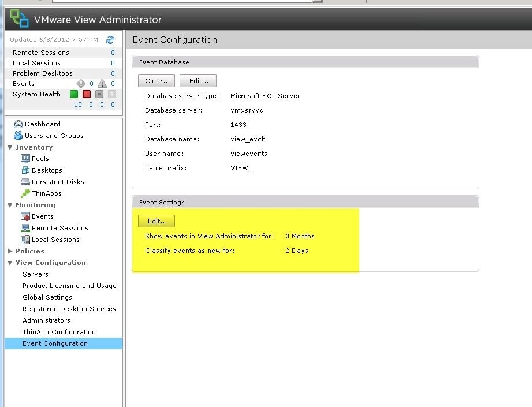Click Local Sessions count in summary panel
532x407 pixels.
(113, 63)
